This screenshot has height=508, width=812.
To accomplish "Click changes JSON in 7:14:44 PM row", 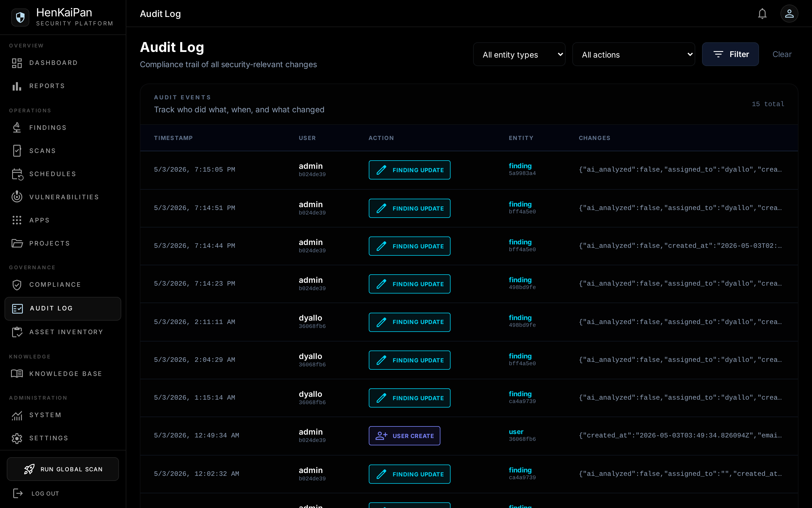I will pyautogui.click(x=680, y=246).
